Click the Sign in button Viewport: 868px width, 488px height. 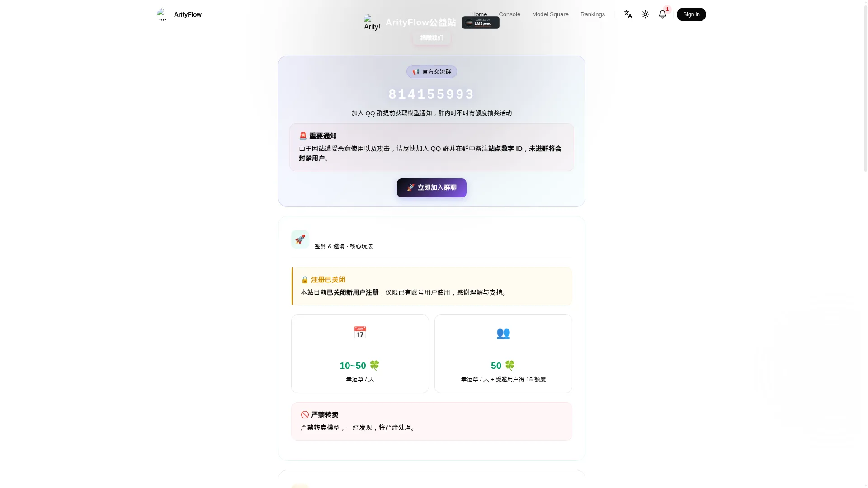pyautogui.click(x=691, y=14)
